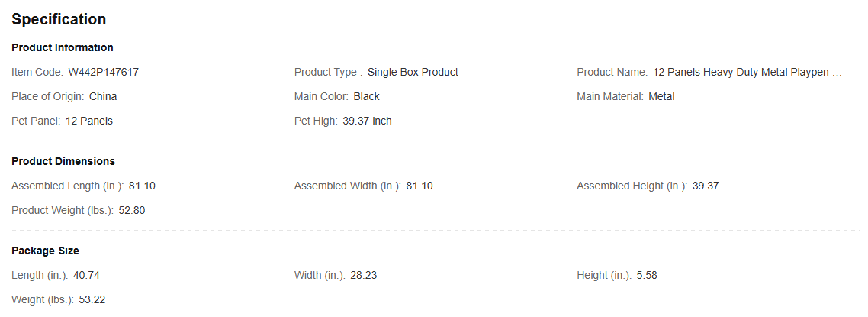Click the Assembled Length 81.10 value
Screen dimensions: 868x317
coord(143,186)
